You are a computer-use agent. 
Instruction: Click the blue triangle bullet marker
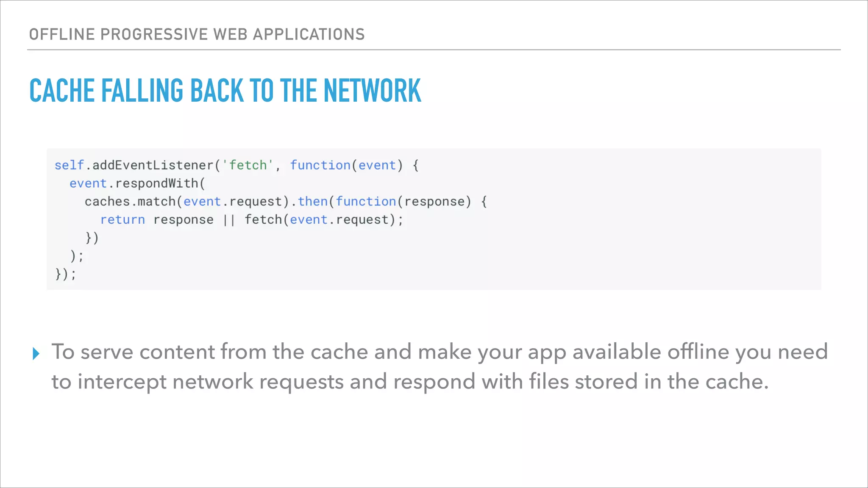tap(36, 353)
